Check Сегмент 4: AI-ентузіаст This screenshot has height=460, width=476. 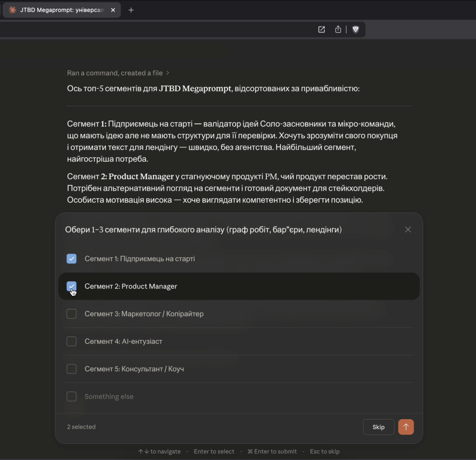click(72, 341)
